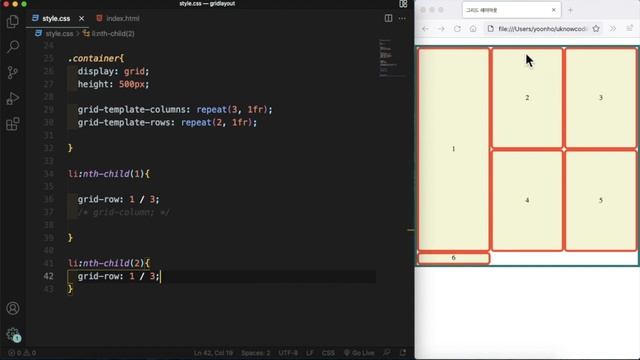The image size is (640, 360).
Task: Bookmark this page with the star
Action: coord(596,29)
